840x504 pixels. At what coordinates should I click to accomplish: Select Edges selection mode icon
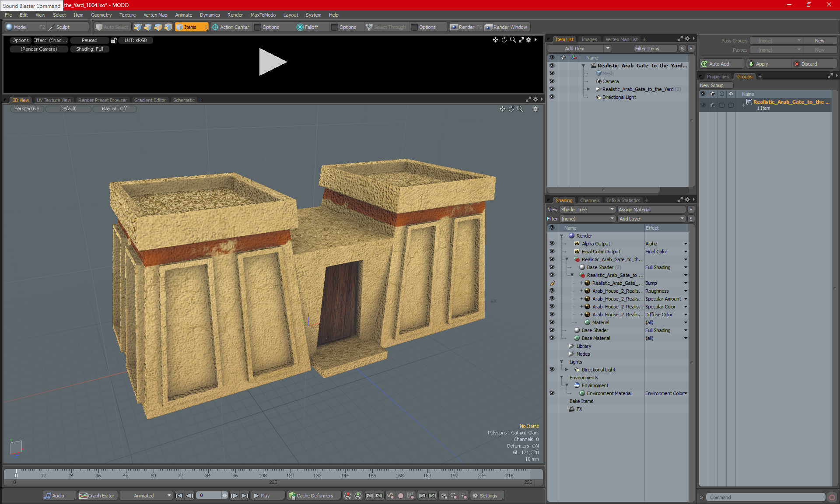tap(148, 27)
